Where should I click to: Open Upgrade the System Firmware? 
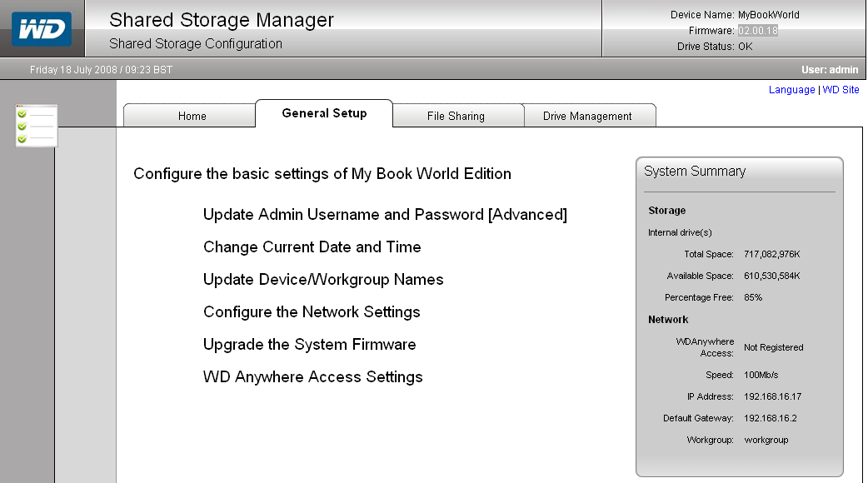coord(309,345)
